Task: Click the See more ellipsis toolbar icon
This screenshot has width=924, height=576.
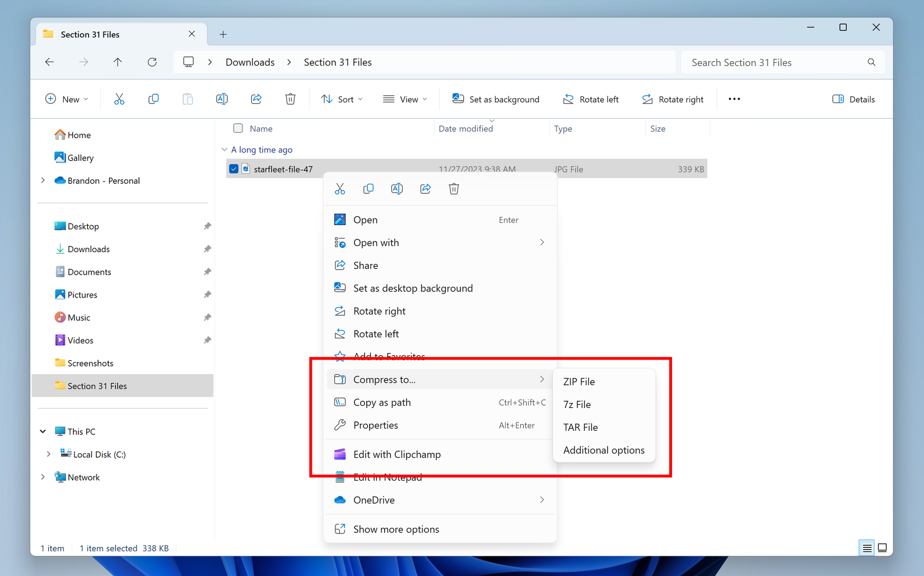Action: tap(734, 99)
